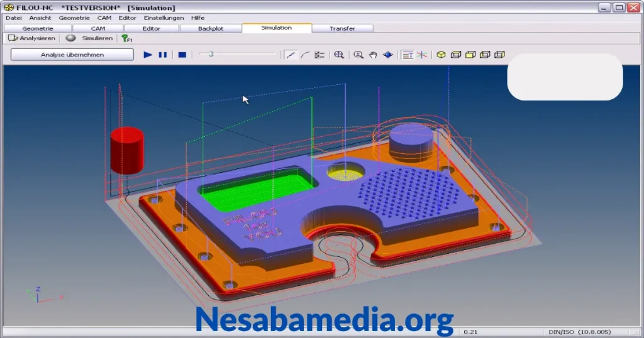Select the pan hand tool

pos(373,55)
